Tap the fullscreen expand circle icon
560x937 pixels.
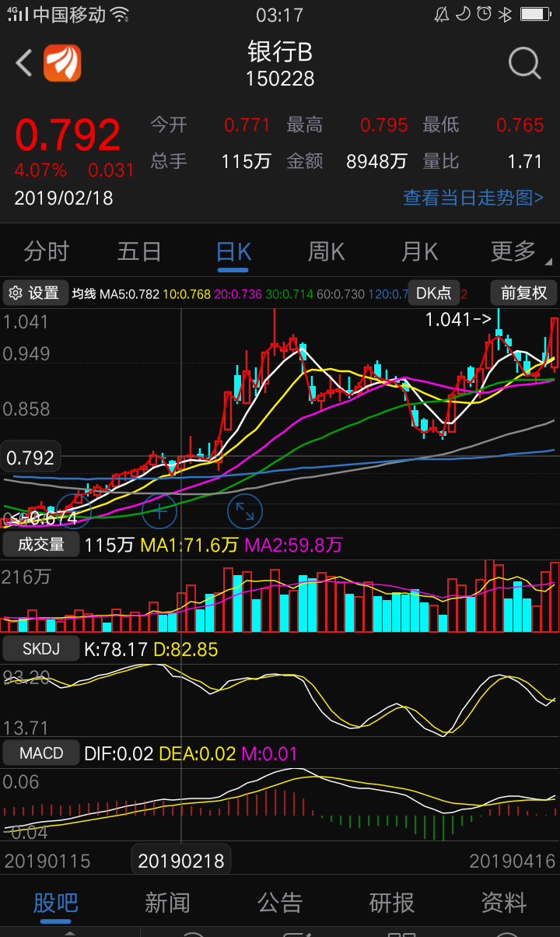click(x=245, y=511)
